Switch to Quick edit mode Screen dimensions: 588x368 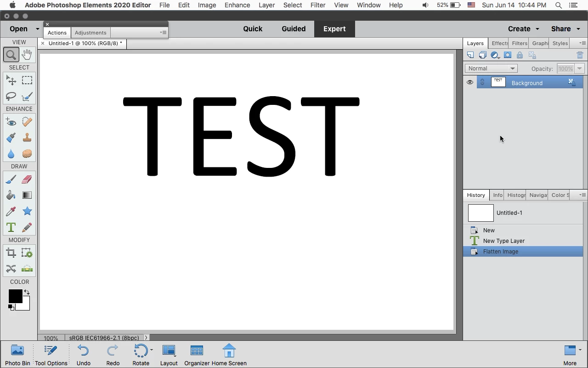click(253, 29)
